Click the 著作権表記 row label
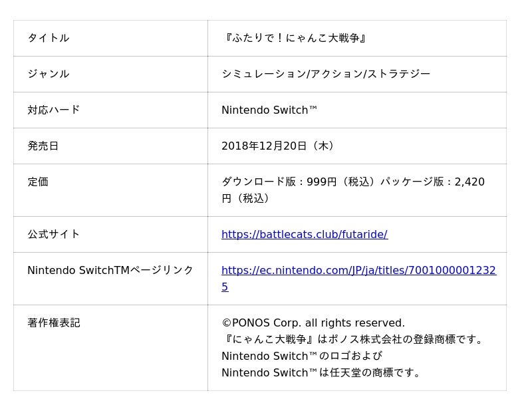 click(x=53, y=323)
